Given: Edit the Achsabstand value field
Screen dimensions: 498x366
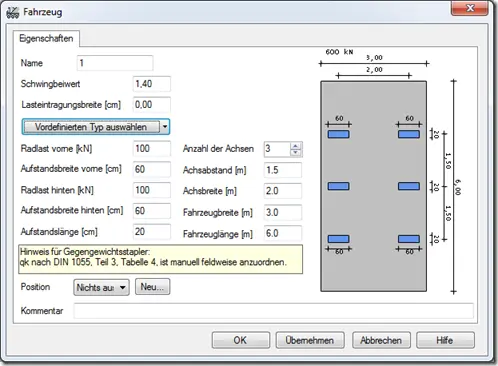Looking at the screenshot, I should (283, 170).
